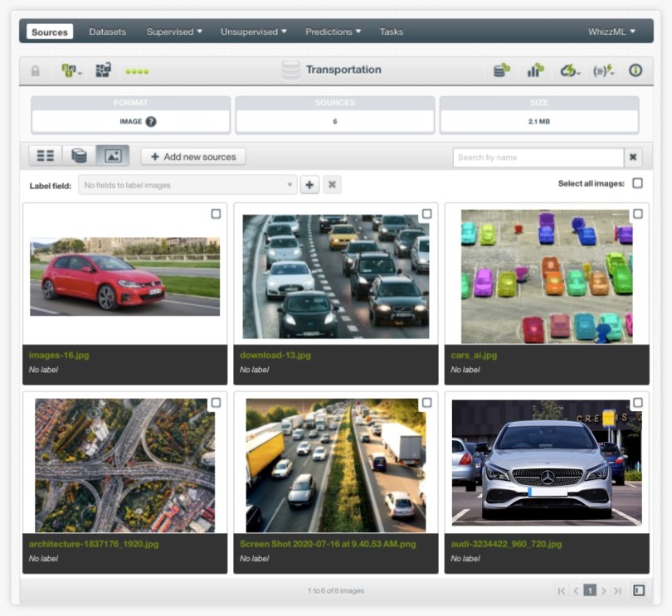Screen dimensions: 672x616
Task: Click the 1-click dataset icon
Action: coord(500,71)
